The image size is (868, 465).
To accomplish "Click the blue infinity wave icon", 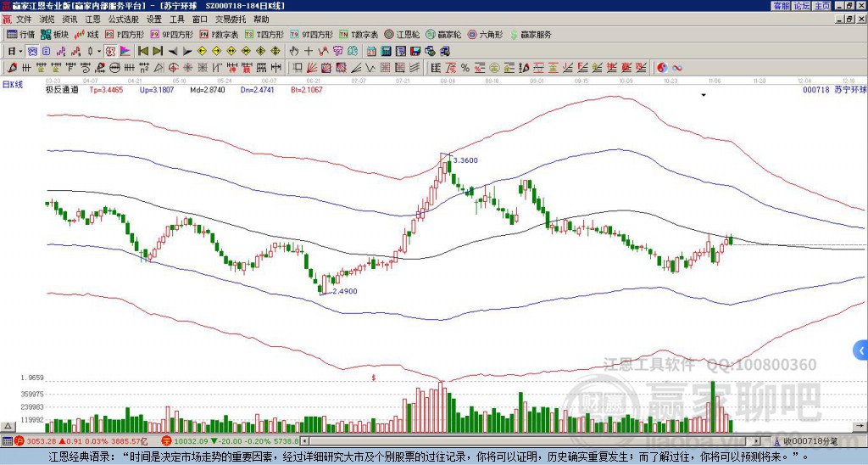I will [676, 68].
